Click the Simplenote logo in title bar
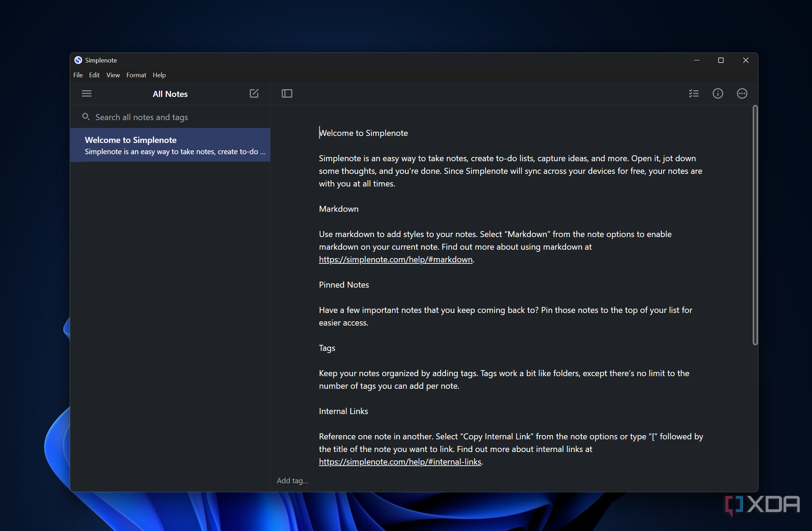The image size is (812, 531). (x=78, y=60)
